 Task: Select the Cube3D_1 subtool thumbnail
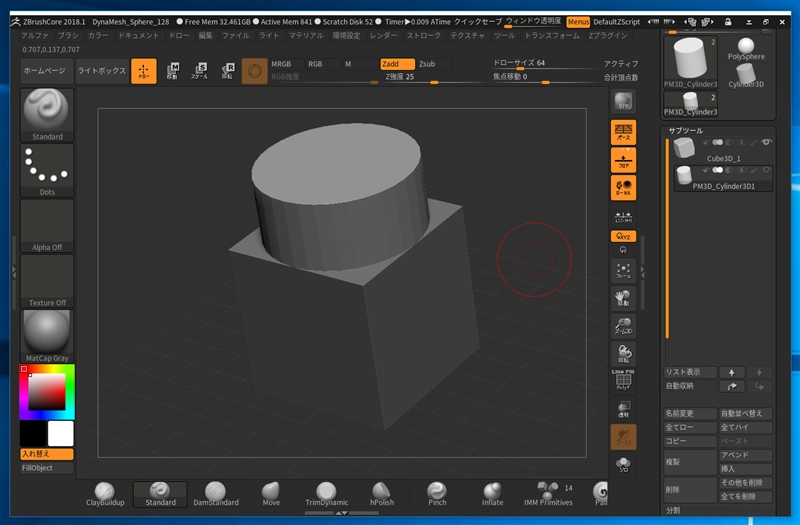coord(684,148)
